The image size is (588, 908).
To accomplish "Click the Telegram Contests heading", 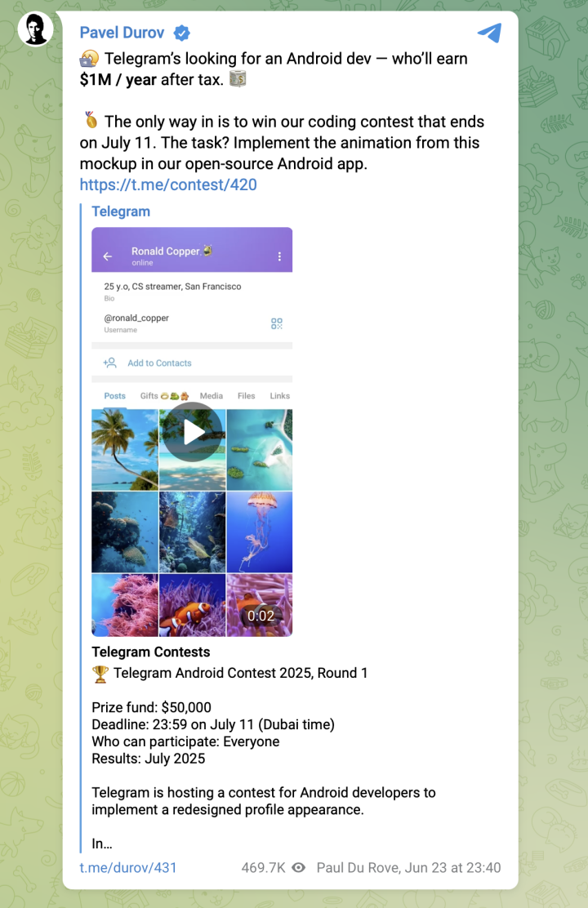I will click(150, 652).
